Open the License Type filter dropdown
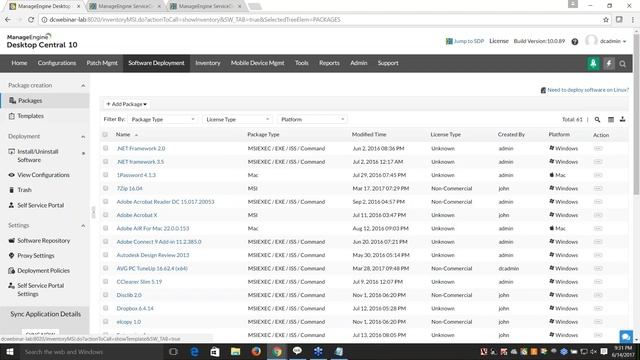 238,119
